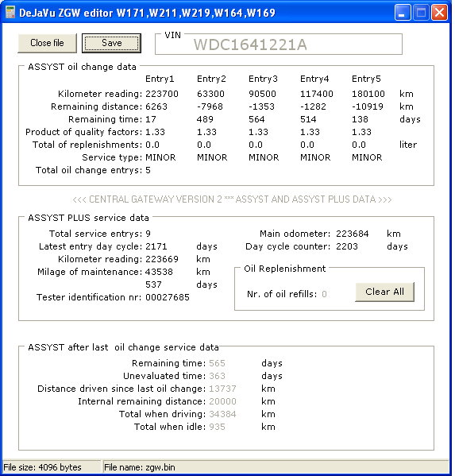Select Entry2 kilometer reading 63300
The height and width of the screenshot is (476, 455).
(210, 94)
